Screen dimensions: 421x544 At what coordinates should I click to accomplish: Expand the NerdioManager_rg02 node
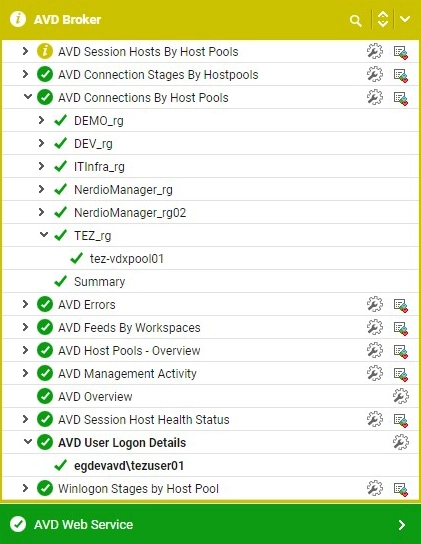41,212
